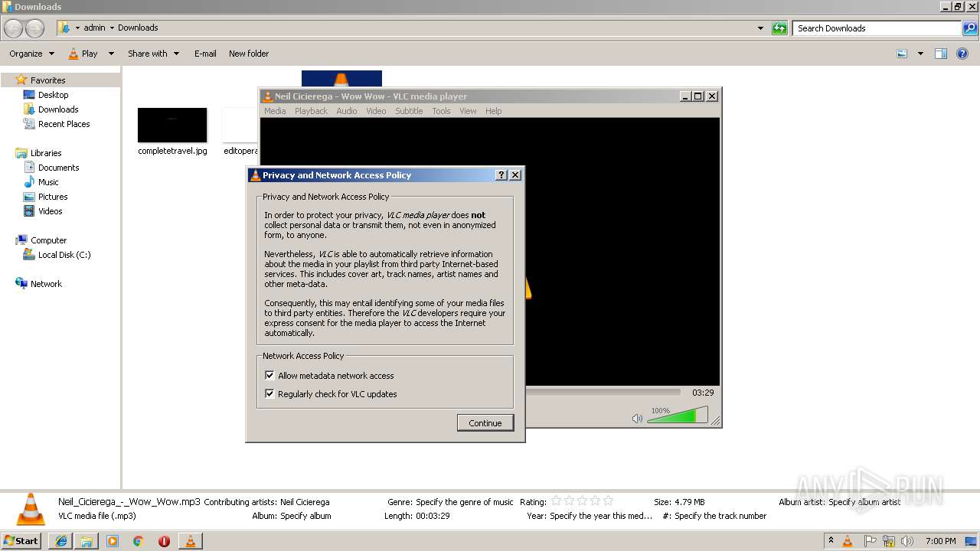Select completetravel.jpg thumbnail
The width and height of the screenshot is (980, 551).
[x=172, y=125]
